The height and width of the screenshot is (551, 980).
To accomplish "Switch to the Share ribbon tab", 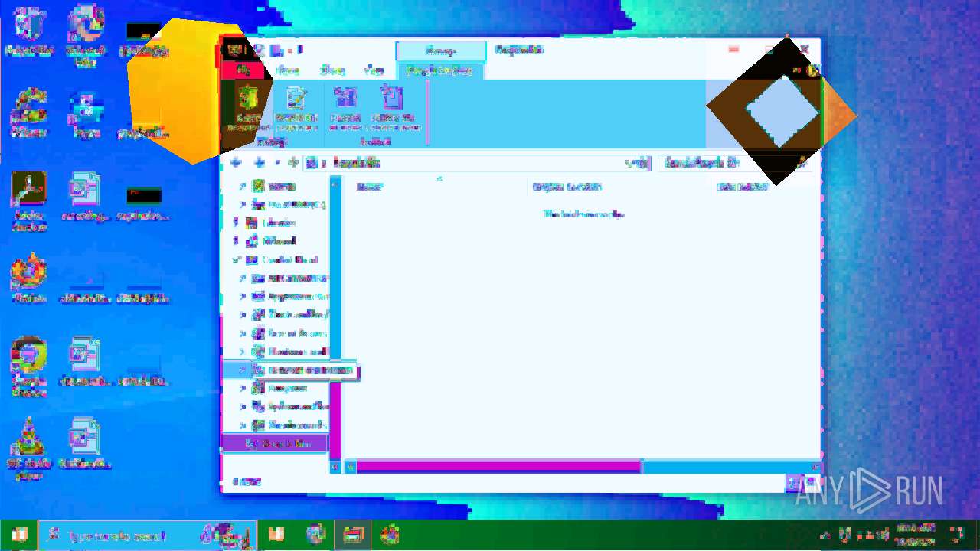I will [332, 70].
